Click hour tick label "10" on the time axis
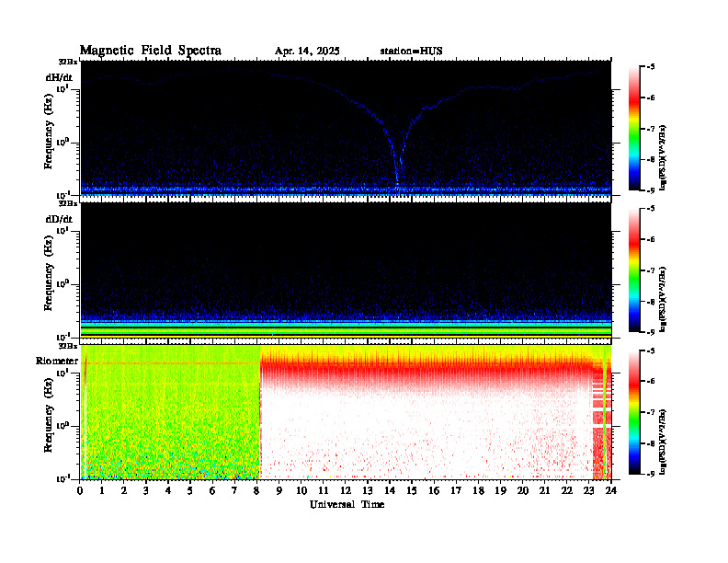Viewport: 728px width, 563px height. click(x=301, y=491)
